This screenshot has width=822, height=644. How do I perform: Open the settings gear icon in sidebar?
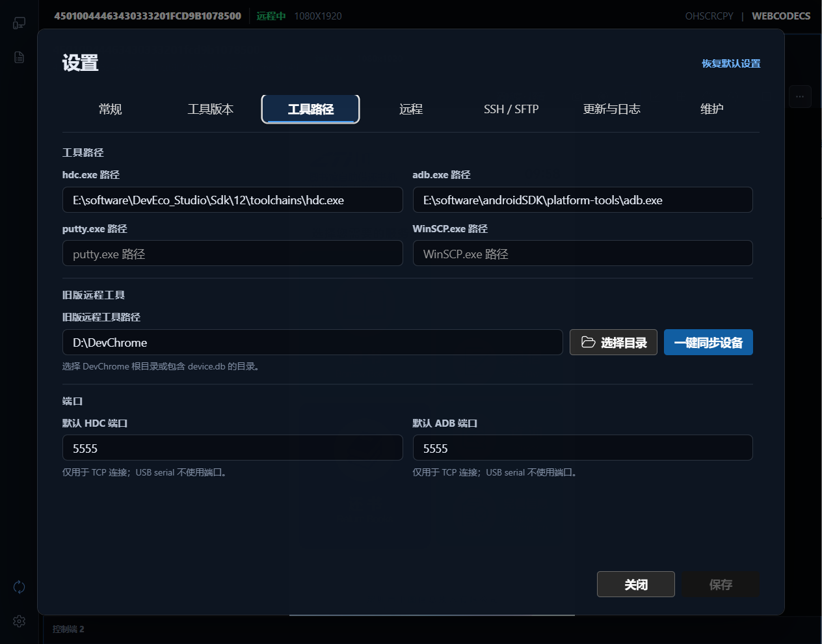tap(20, 621)
